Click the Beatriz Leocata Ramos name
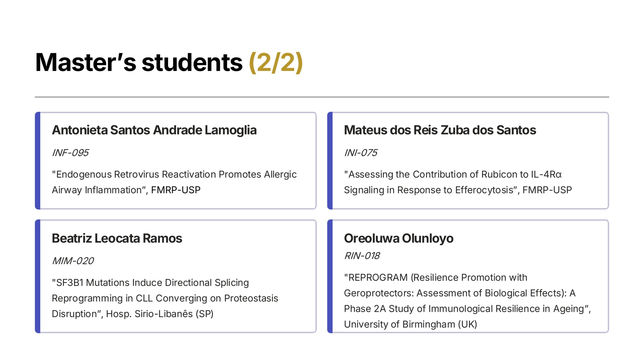Image resolution: width=644 pixels, height=362 pixels. pyautogui.click(x=117, y=238)
